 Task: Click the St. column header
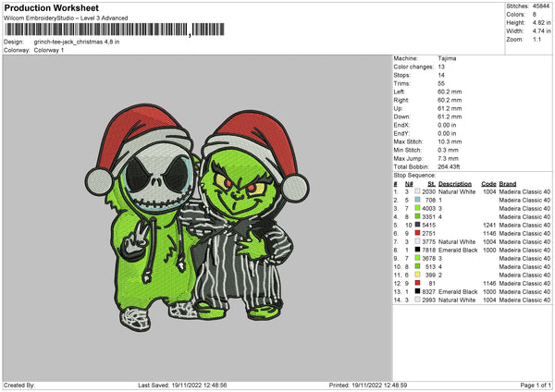tap(431, 184)
